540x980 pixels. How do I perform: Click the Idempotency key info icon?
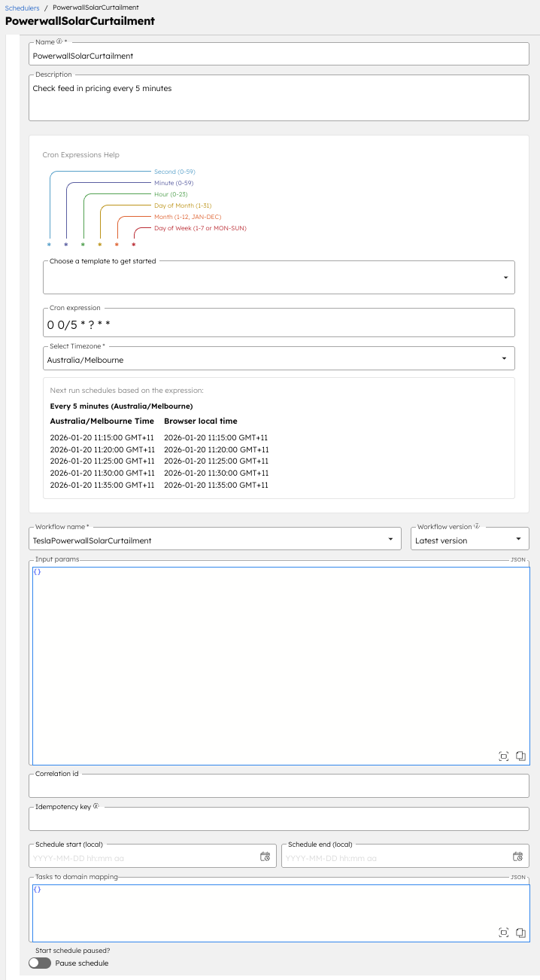(96, 806)
